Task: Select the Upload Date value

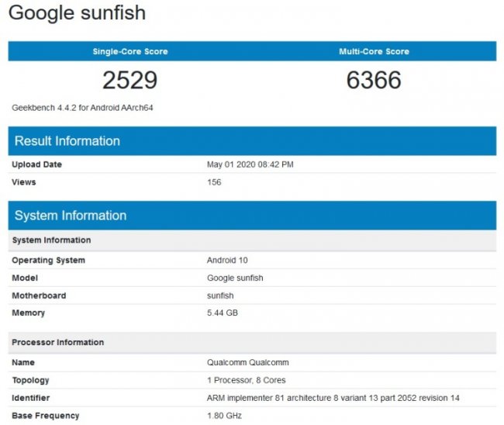Action: tap(250, 164)
